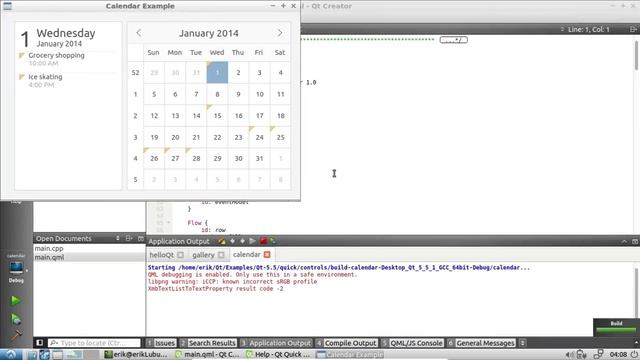Stop running application with red button
640x360 pixels.
[x=263, y=241]
